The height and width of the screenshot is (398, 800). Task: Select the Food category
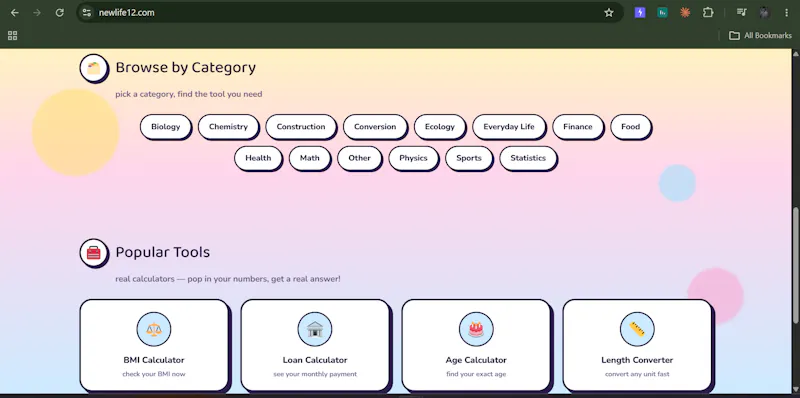631,127
